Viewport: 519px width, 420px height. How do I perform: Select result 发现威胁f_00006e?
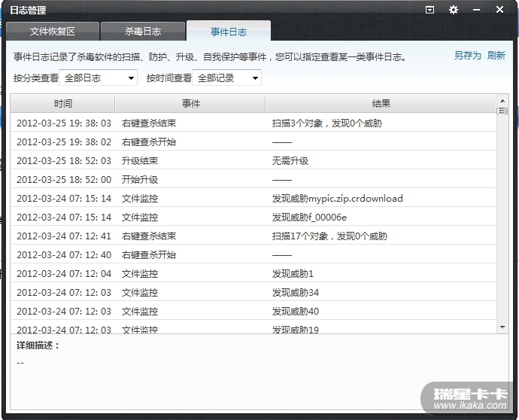tap(309, 218)
